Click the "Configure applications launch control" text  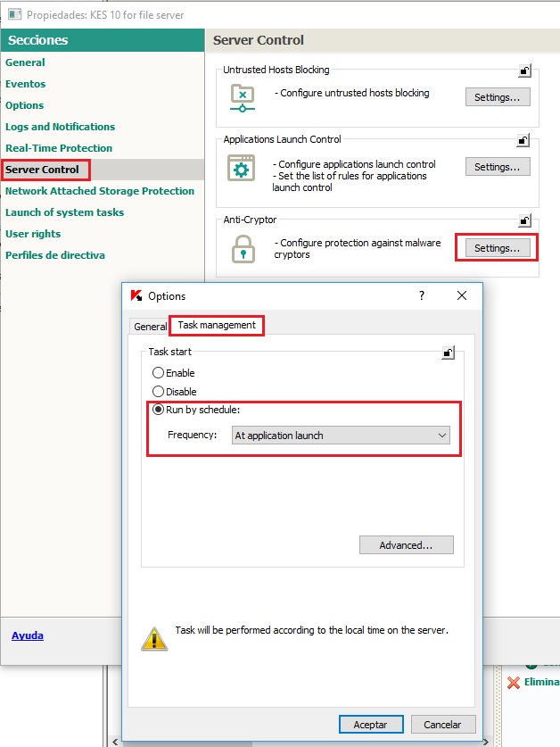pyautogui.click(x=354, y=164)
